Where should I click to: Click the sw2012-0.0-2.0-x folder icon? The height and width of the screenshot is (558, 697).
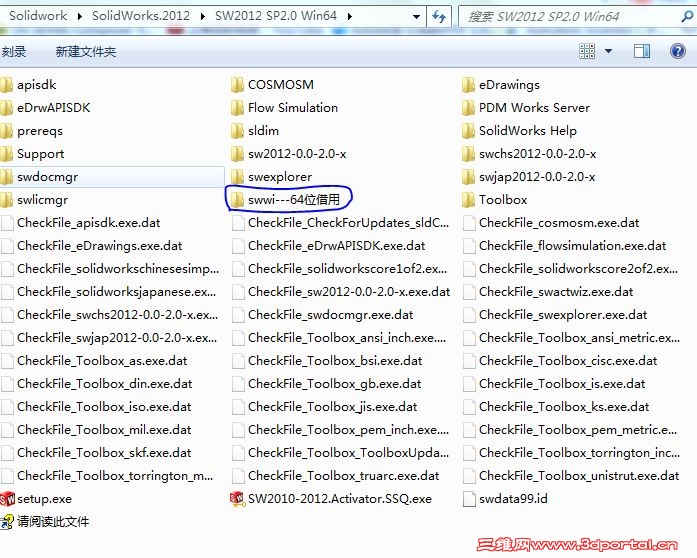click(x=237, y=154)
